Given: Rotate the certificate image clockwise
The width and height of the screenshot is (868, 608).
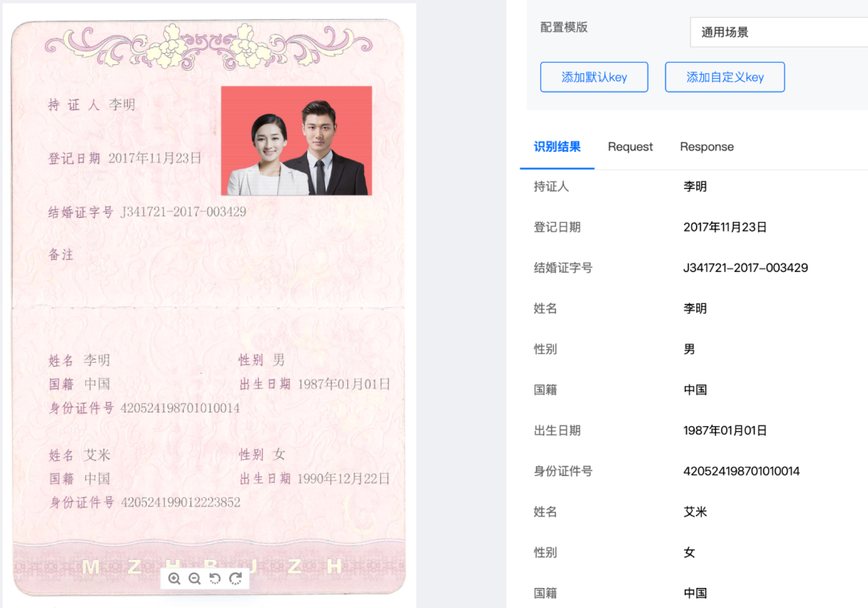Looking at the screenshot, I should 235,578.
